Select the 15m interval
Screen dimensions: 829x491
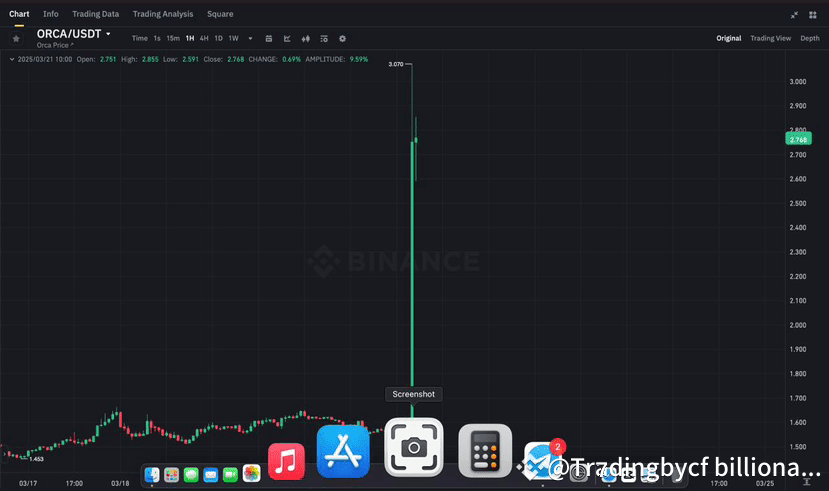tap(173, 39)
